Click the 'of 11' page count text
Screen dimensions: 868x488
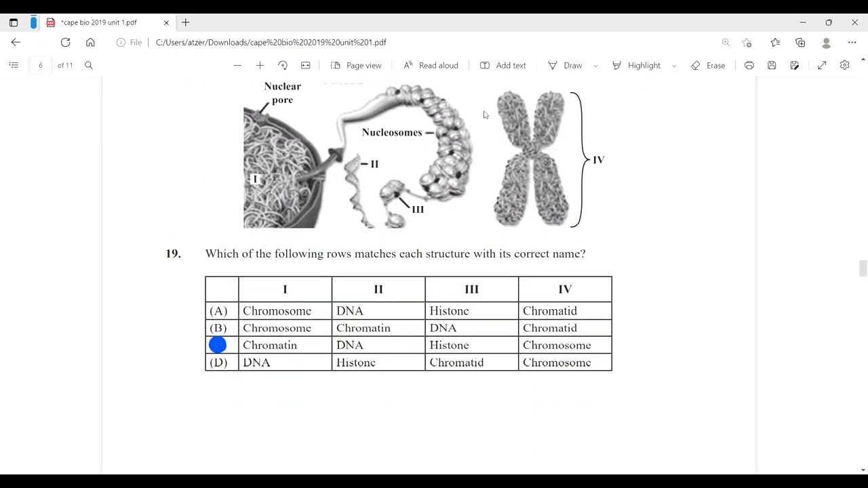coord(65,65)
